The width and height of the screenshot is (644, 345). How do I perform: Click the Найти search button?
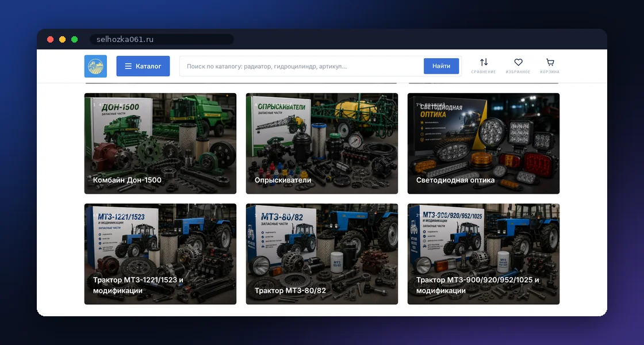pos(441,66)
